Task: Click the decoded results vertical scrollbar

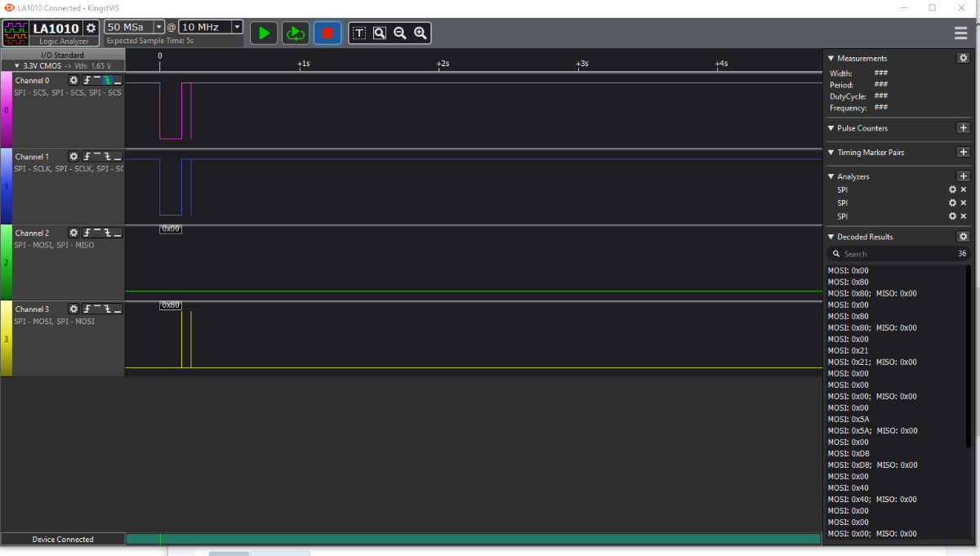Action: point(969,359)
